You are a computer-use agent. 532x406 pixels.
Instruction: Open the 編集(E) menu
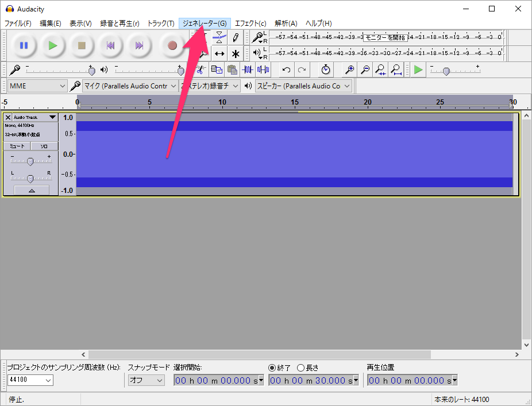point(50,24)
